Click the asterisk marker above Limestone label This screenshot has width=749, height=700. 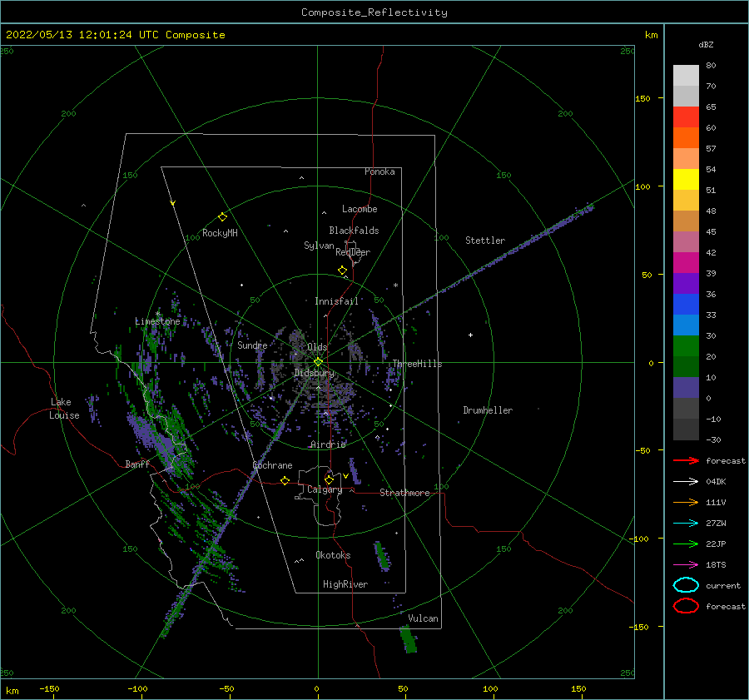click(157, 314)
